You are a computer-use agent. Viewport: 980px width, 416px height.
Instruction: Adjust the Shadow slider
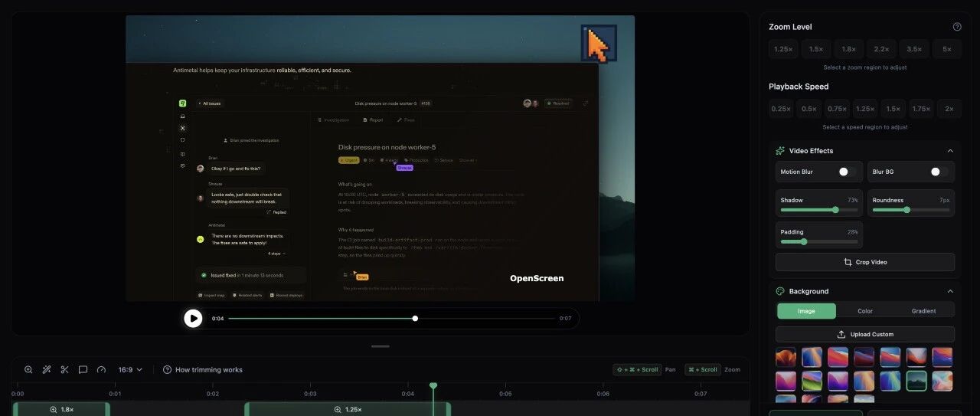pyautogui.click(x=818, y=209)
